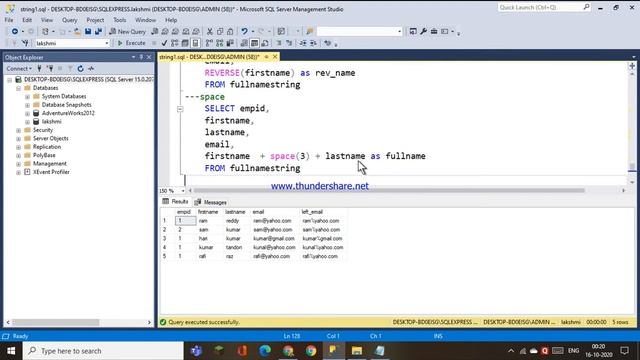Select the PolyBase folder in the tree
This screenshot has width=640, height=360.
pos(44,155)
